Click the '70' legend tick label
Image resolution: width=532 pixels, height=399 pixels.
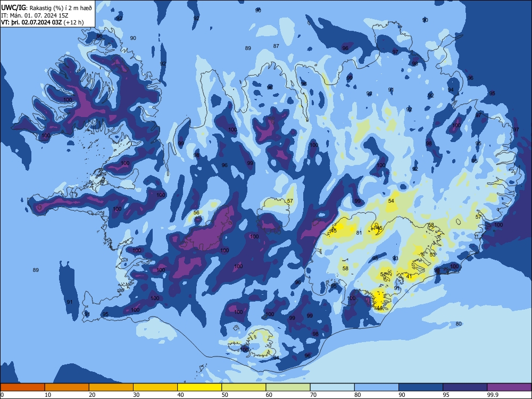click(x=313, y=395)
